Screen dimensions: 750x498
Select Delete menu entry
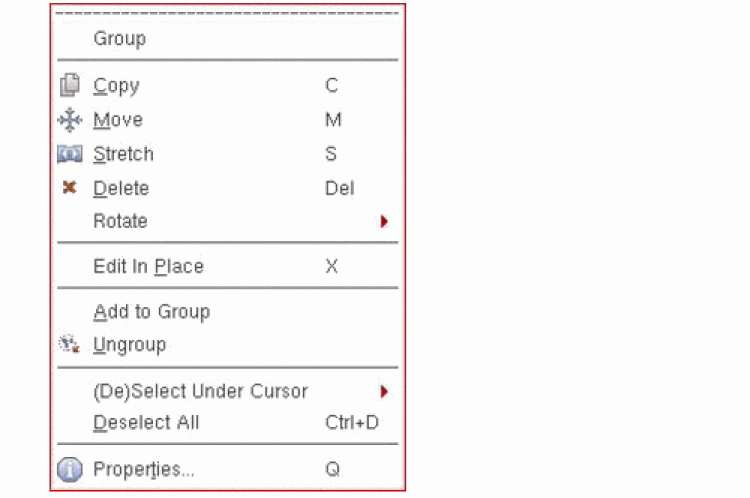[x=121, y=188]
